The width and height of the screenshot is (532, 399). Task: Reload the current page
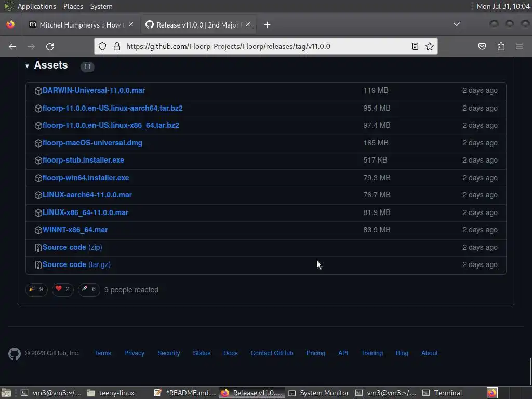pyautogui.click(x=50, y=46)
